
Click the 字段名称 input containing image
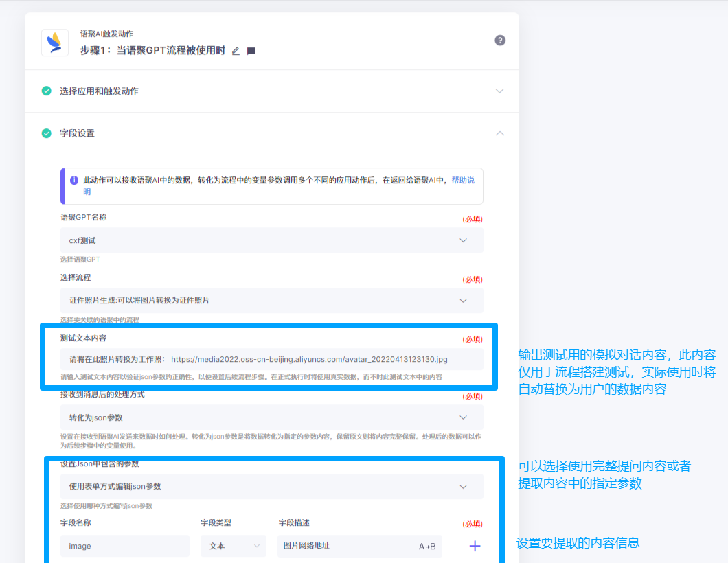125,546
